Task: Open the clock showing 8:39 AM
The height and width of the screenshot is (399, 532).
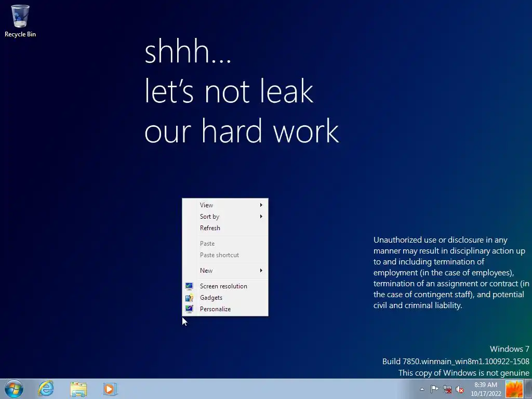Action: coord(486,389)
